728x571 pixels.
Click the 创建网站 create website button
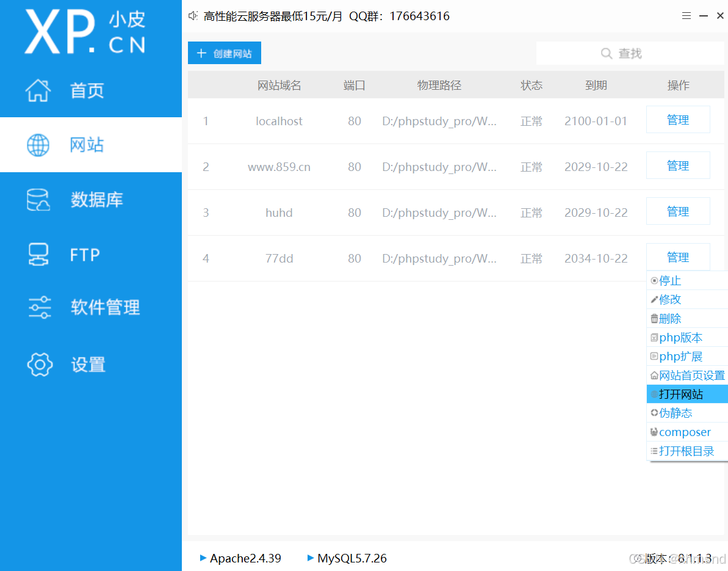pos(224,53)
